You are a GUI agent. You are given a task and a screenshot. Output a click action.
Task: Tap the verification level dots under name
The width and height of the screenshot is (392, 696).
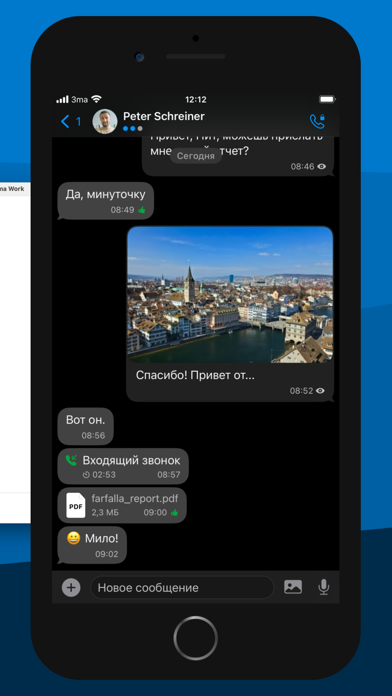coord(133,129)
